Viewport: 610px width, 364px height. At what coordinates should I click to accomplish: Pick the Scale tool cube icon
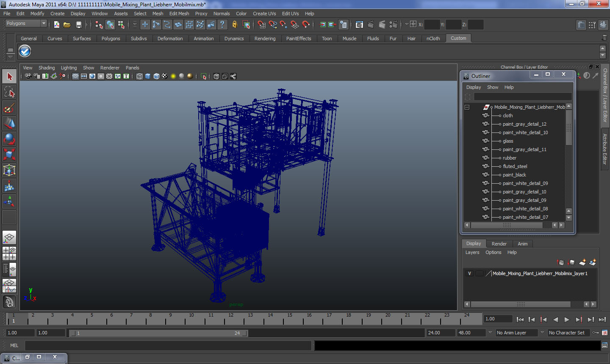pos(9,154)
